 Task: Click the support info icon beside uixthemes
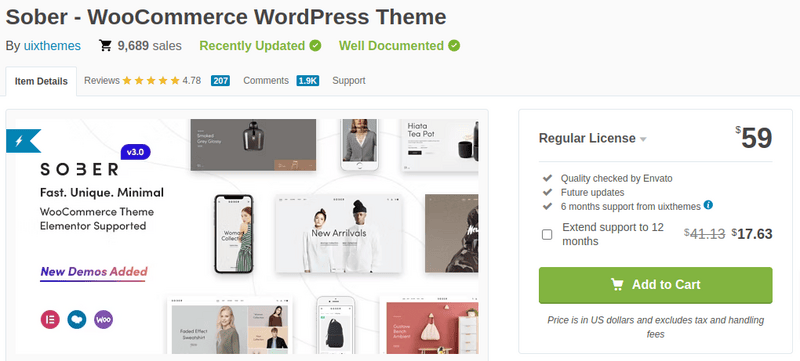coord(708,205)
